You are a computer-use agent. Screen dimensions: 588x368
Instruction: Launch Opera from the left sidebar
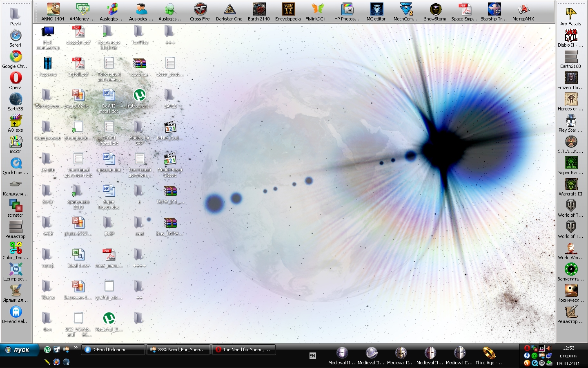coord(16,78)
